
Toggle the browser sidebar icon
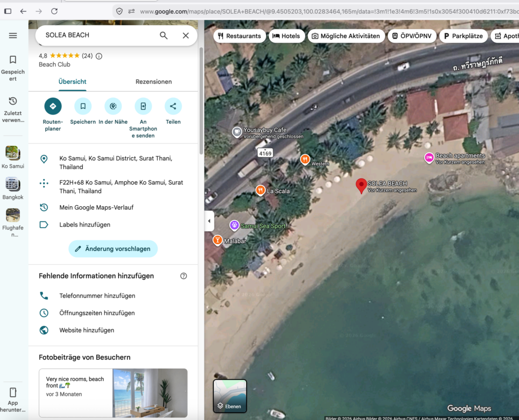[x=8, y=11]
